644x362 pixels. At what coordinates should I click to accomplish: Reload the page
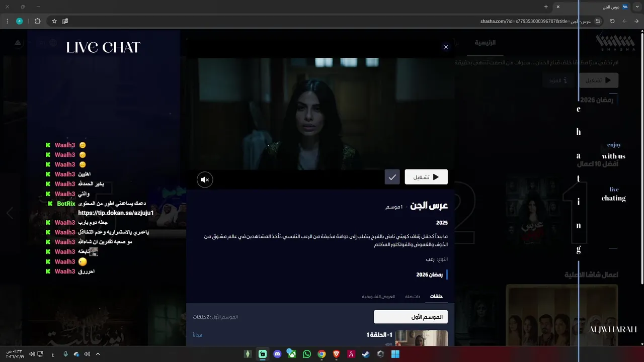click(x=612, y=21)
